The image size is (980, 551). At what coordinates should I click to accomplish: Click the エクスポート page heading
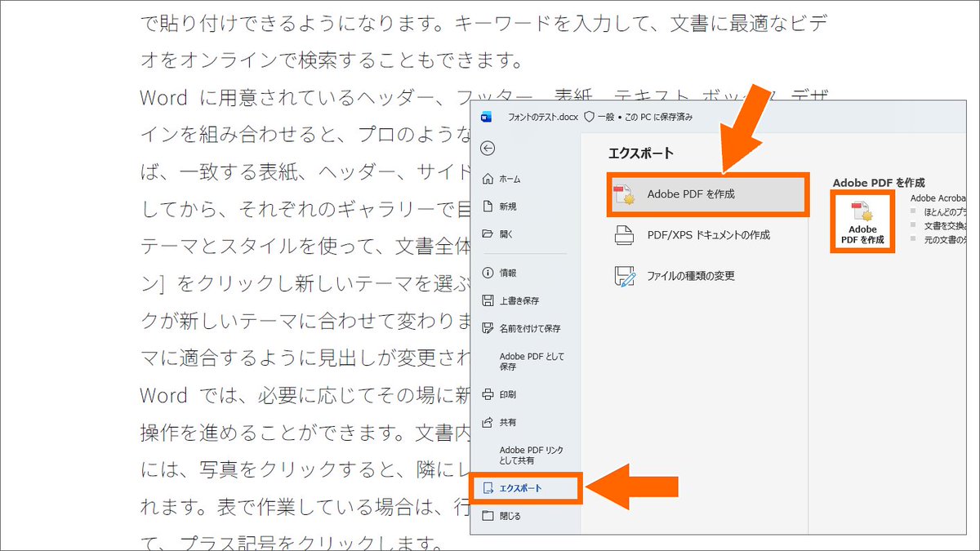tap(641, 153)
